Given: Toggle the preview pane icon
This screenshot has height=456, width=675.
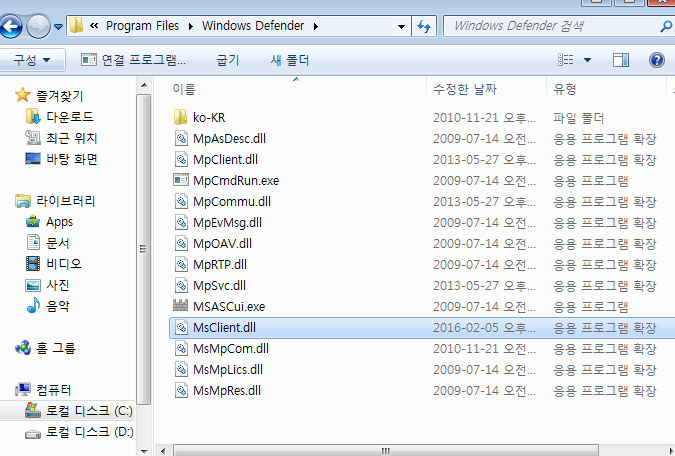Looking at the screenshot, I should click(x=620, y=60).
